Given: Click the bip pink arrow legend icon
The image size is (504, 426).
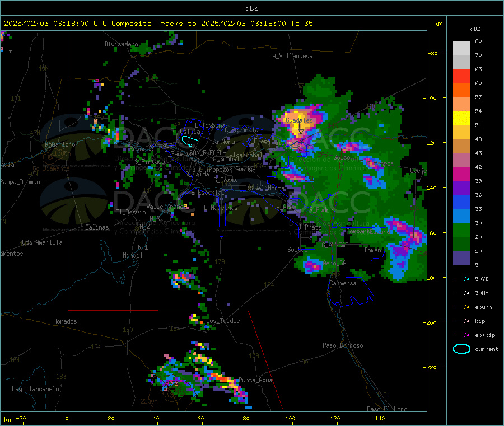Looking at the screenshot, I should coord(461,321).
